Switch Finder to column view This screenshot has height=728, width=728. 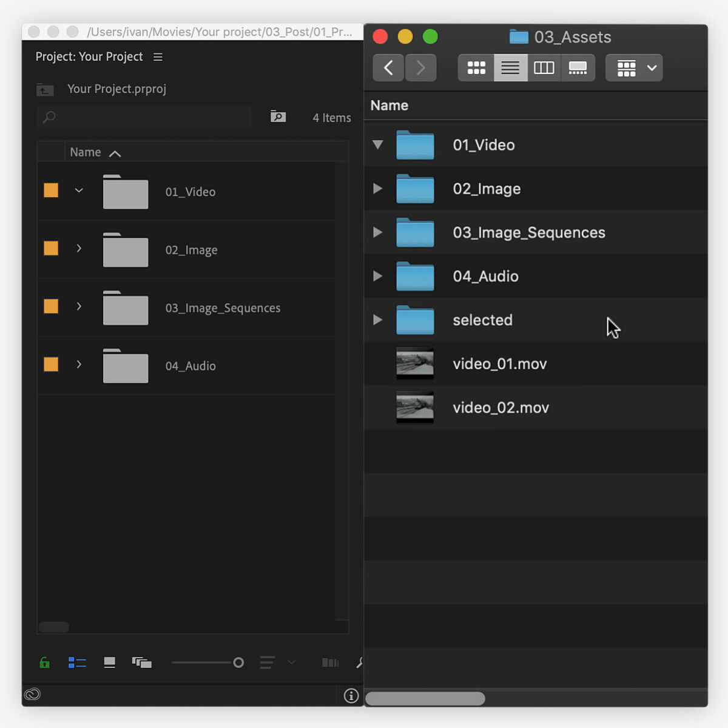pos(544,67)
